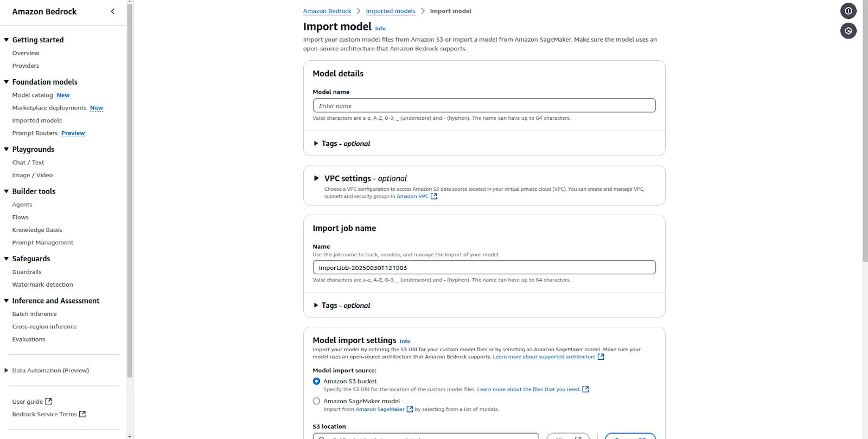Screen dimensions: 868x439
Task: Open Knowledge Bases in sidebar
Action: pos(37,230)
